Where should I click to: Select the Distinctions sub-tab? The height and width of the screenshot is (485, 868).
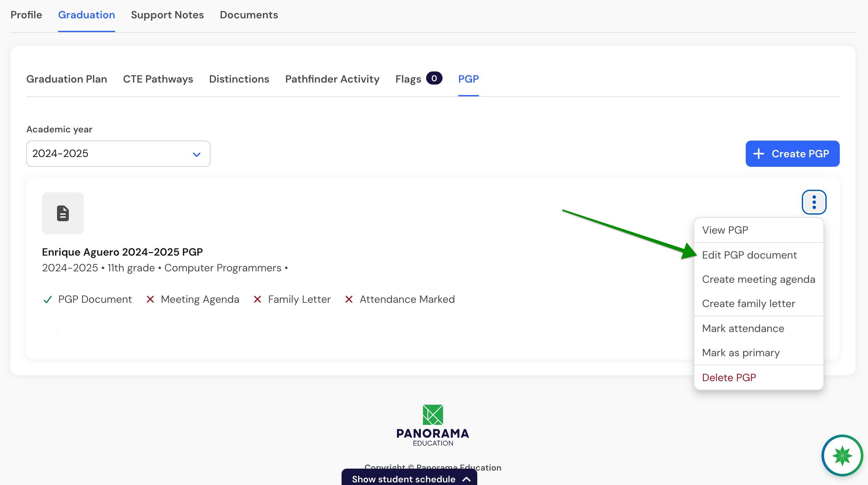point(239,79)
